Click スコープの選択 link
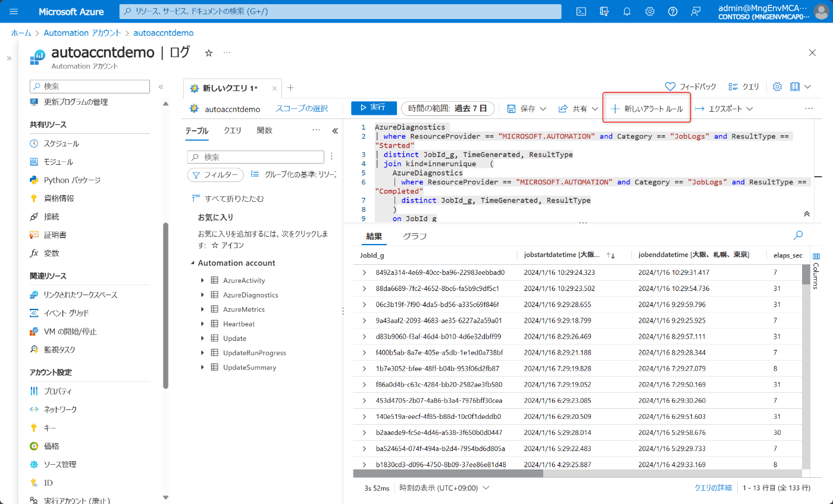This screenshot has width=833, height=504. point(302,108)
